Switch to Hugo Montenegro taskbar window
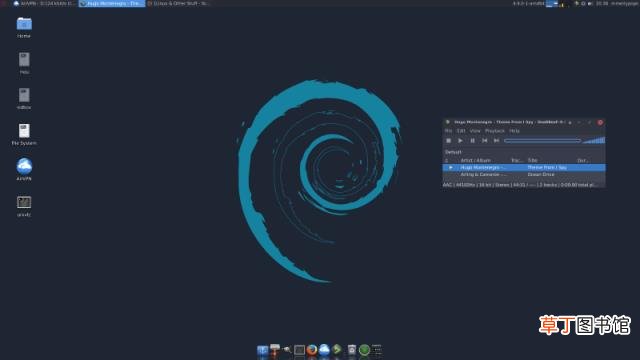 click(x=112, y=3)
